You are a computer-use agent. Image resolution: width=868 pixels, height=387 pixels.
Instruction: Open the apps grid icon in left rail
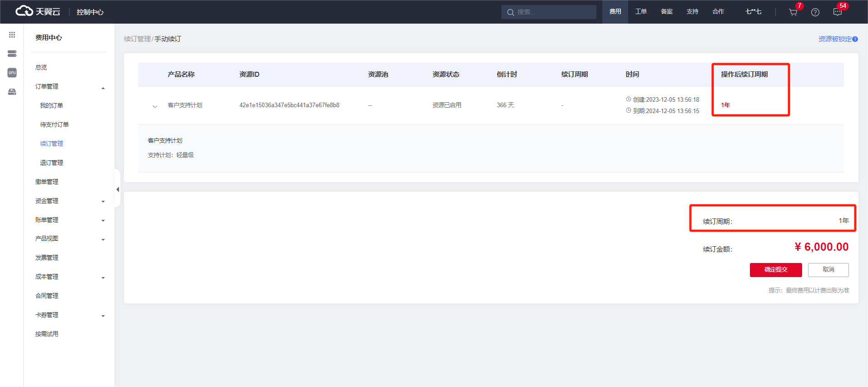pos(12,35)
